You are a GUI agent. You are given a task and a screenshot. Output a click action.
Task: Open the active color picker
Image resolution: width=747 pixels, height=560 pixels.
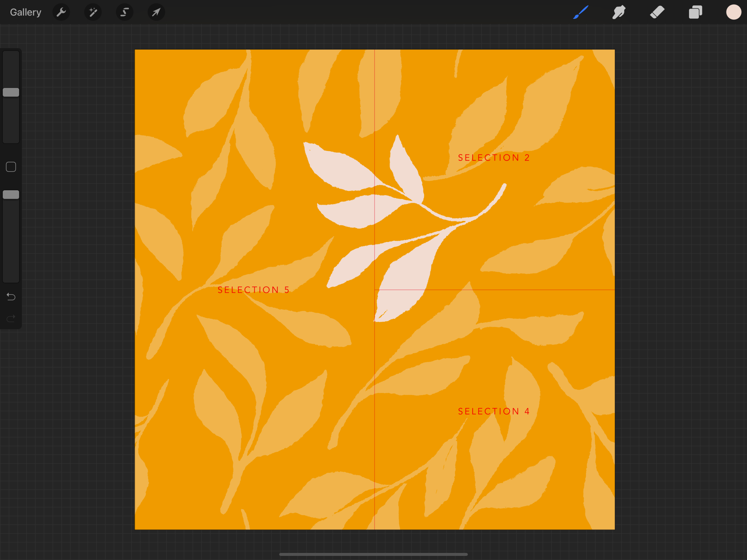734,12
